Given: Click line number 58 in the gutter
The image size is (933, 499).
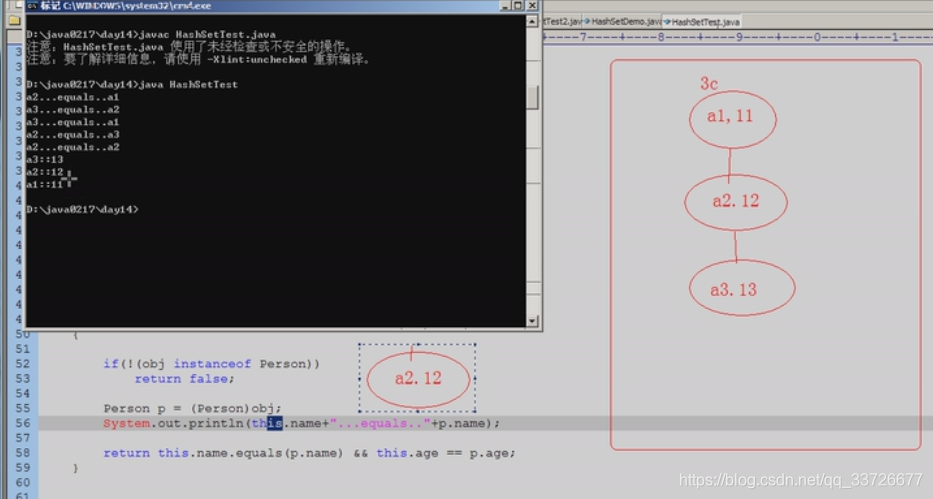Looking at the screenshot, I should pos(23,453).
